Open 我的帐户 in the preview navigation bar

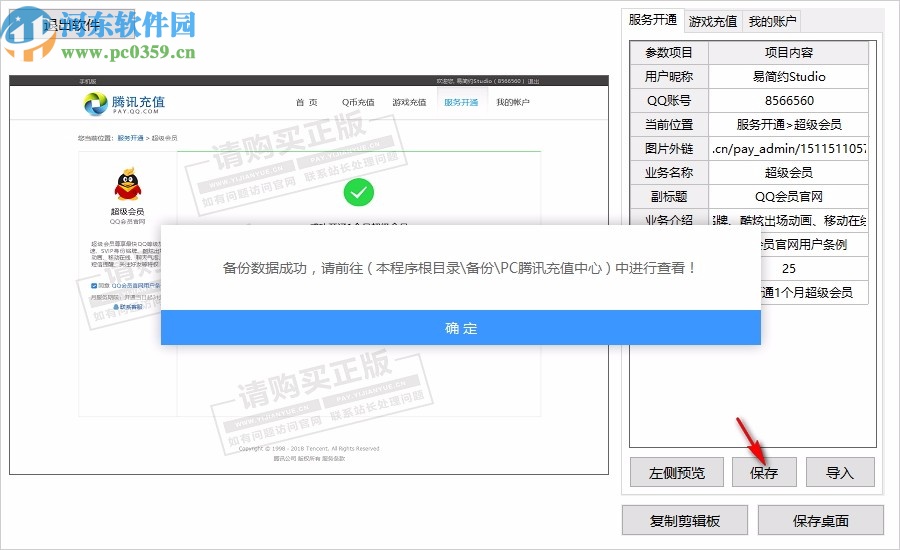(x=513, y=102)
